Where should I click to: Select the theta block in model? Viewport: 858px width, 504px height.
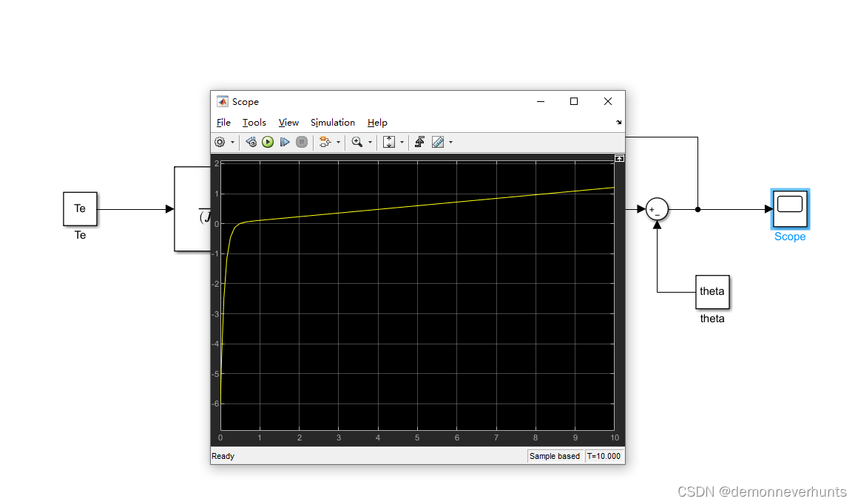712,292
